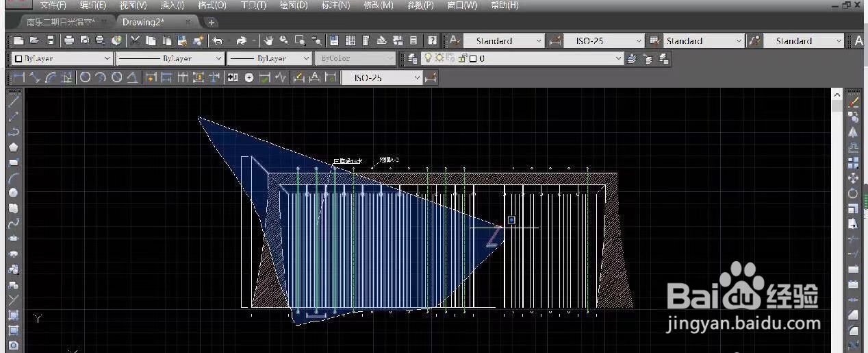Select the Arc draw tool

13,178
